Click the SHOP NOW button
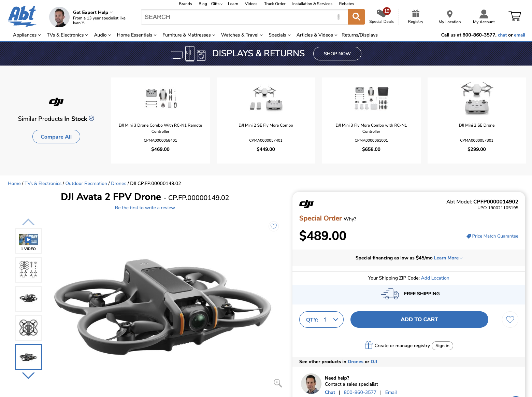This screenshot has height=397, width=532. (x=337, y=54)
